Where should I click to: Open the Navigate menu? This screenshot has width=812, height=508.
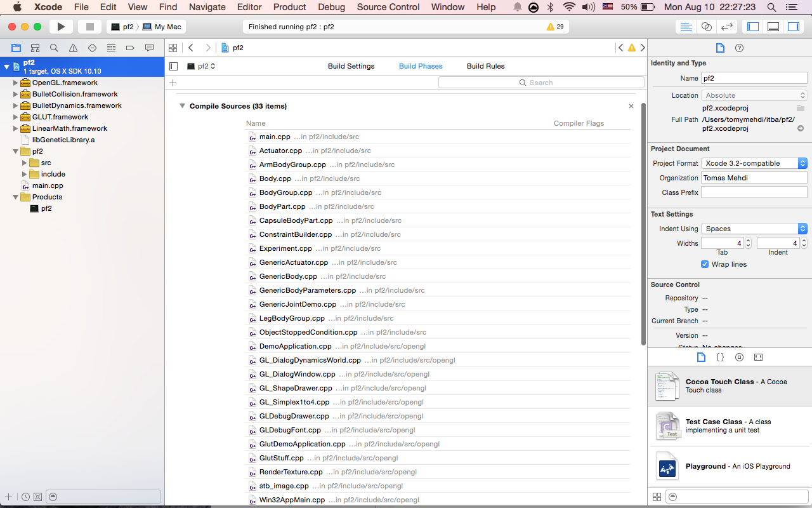207,7
